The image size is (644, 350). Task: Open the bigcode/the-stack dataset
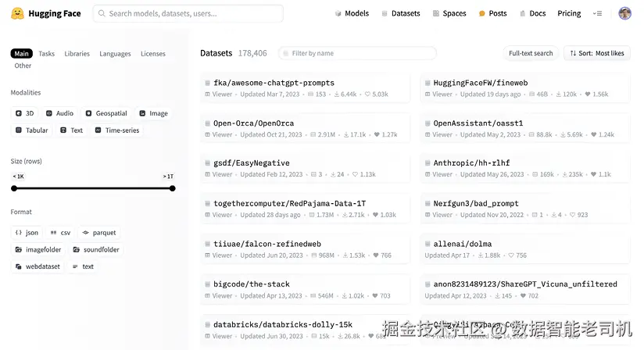coord(305,289)
